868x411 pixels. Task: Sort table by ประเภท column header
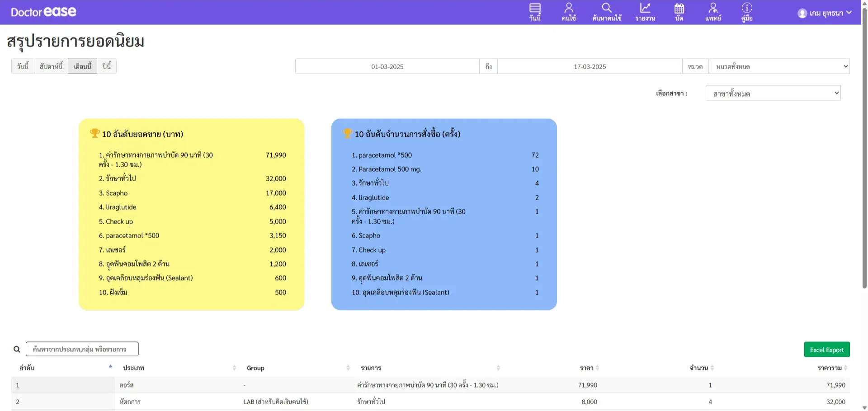[134, 368]
